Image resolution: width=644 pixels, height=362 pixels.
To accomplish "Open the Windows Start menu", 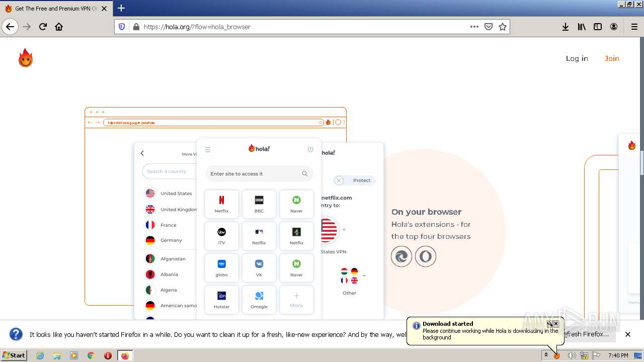I will [14, 355].
